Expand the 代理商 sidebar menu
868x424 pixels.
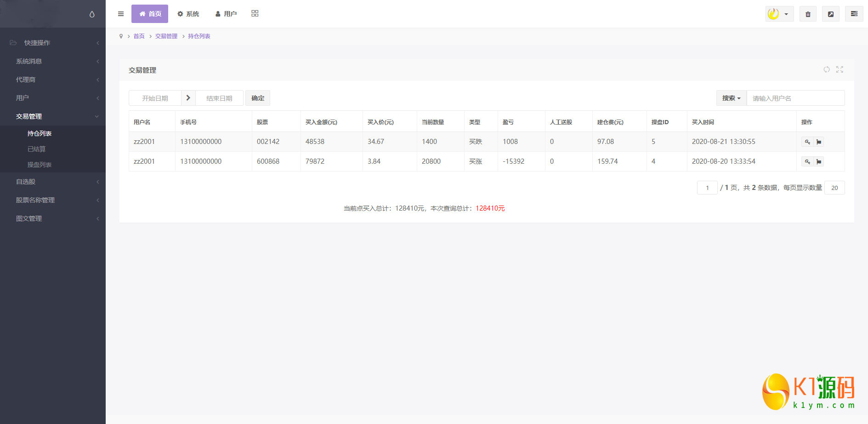pyautogui.click(x=53, y=80)
